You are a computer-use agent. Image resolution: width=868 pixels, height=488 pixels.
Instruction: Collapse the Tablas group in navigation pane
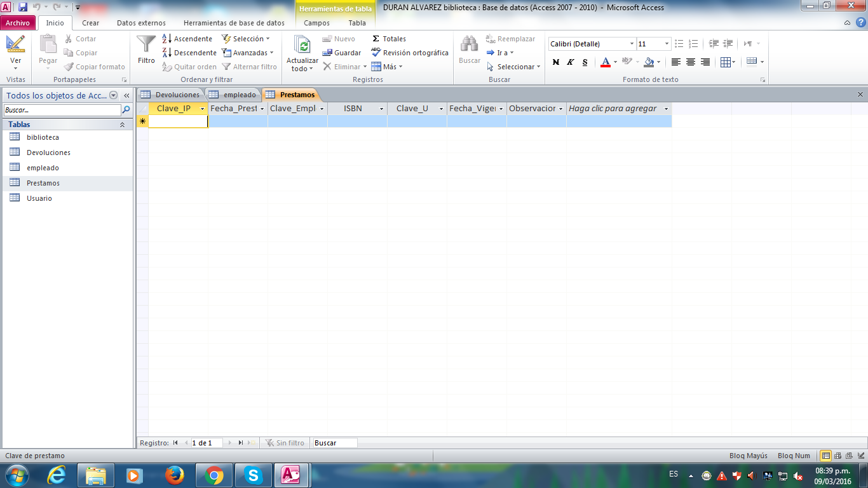pos(122,125)
